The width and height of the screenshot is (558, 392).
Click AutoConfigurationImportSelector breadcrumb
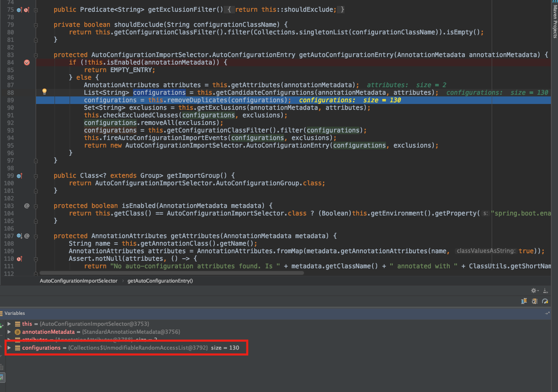pos(78,281)
